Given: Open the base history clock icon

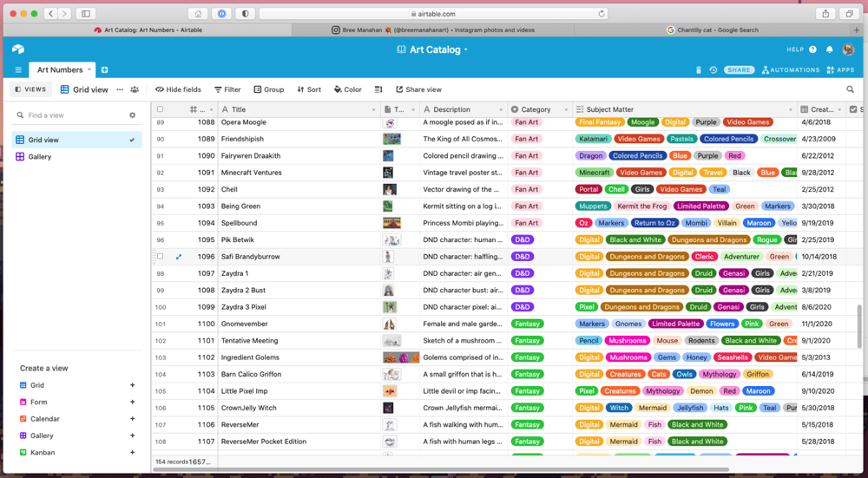Looking at the screenshot, I should tap(713, 69).
